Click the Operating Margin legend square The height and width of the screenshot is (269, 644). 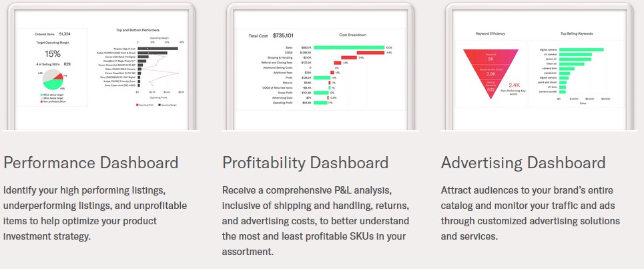click(x=159, y=105)
